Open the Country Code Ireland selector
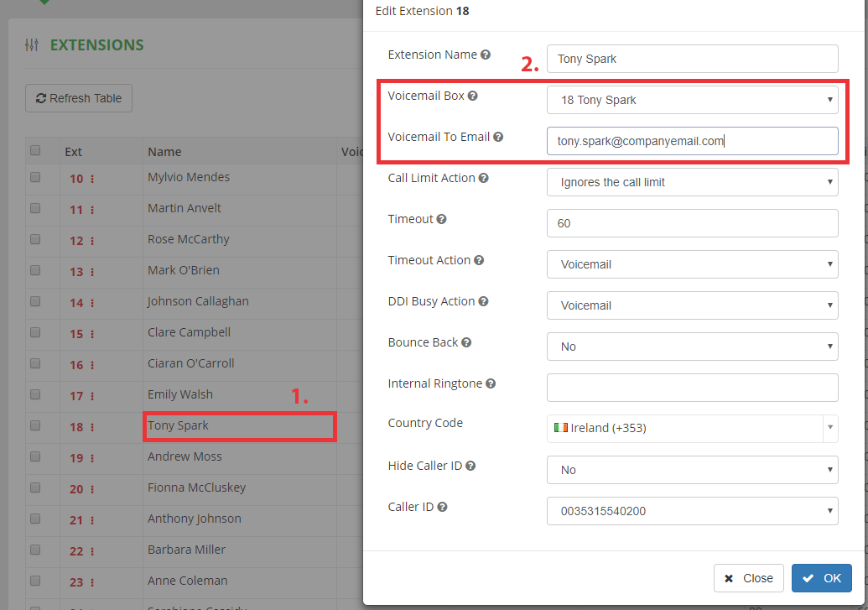The width and height of the screenshot is (868, 610). (x=692, y=428)
